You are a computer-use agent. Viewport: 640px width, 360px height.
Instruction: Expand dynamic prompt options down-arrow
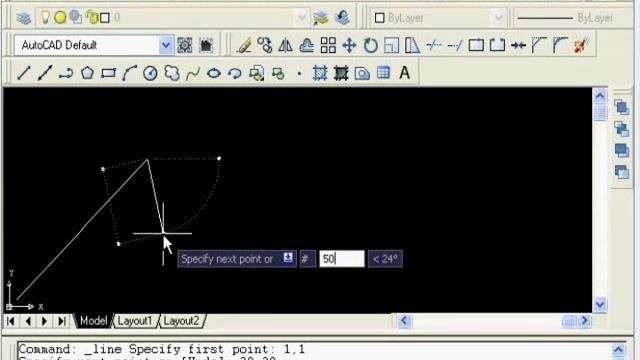[288, 258]
